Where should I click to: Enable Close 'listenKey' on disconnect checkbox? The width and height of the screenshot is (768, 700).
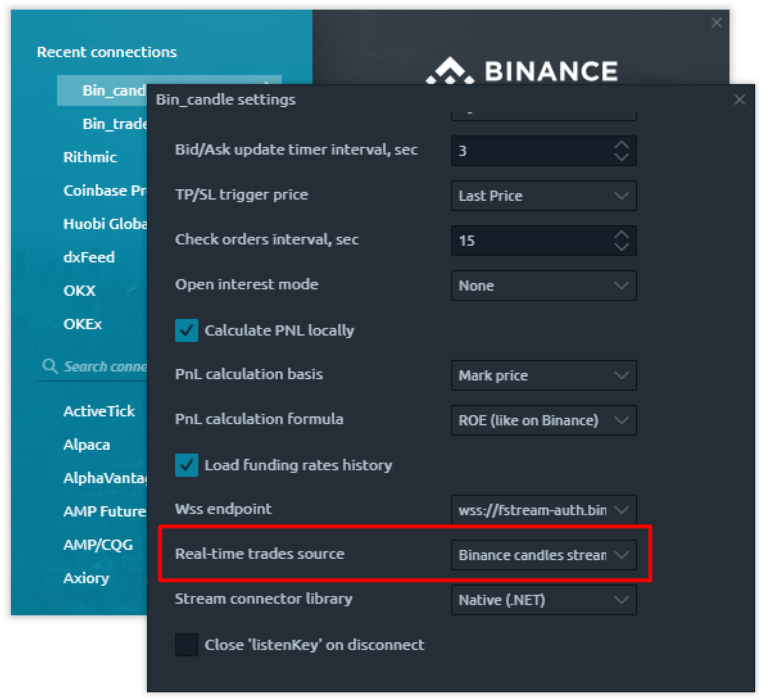(x=187, y=645)
